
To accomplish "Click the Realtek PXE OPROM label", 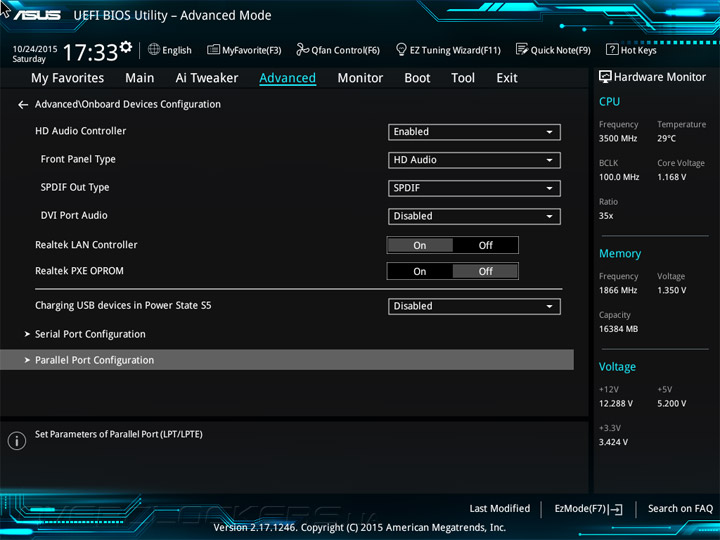I will [79, 271].
